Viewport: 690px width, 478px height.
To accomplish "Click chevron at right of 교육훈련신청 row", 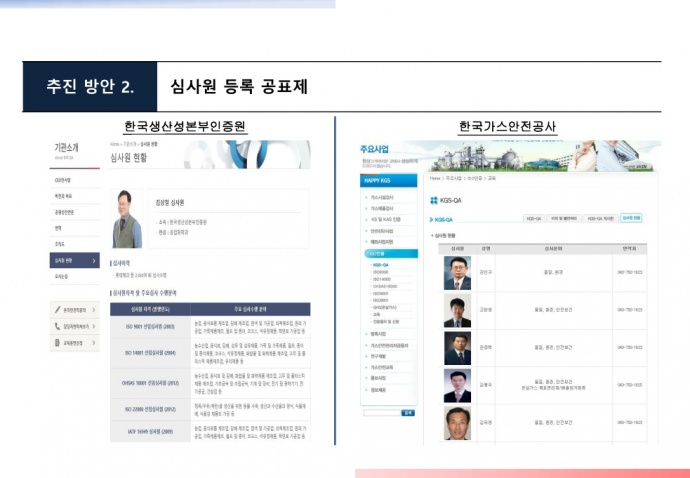I will [94, 342].
